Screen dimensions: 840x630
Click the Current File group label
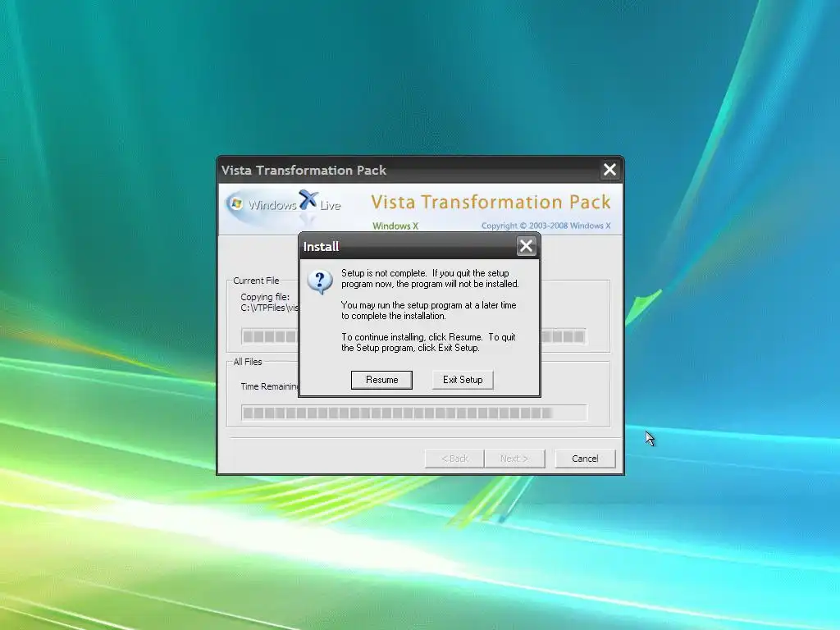[256, 281]
